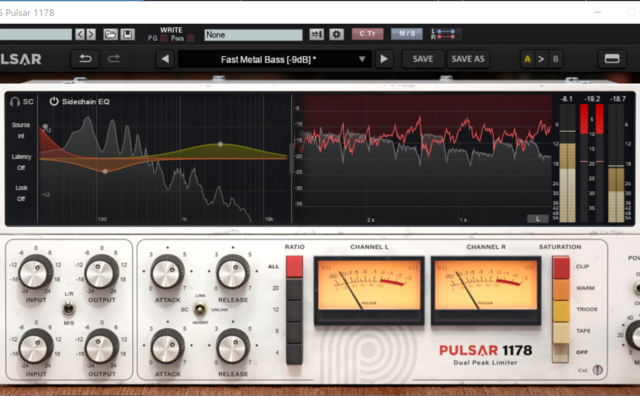Switch to the B comparison slot
This screenshot has height=396, width=640.
pos(555,59)
